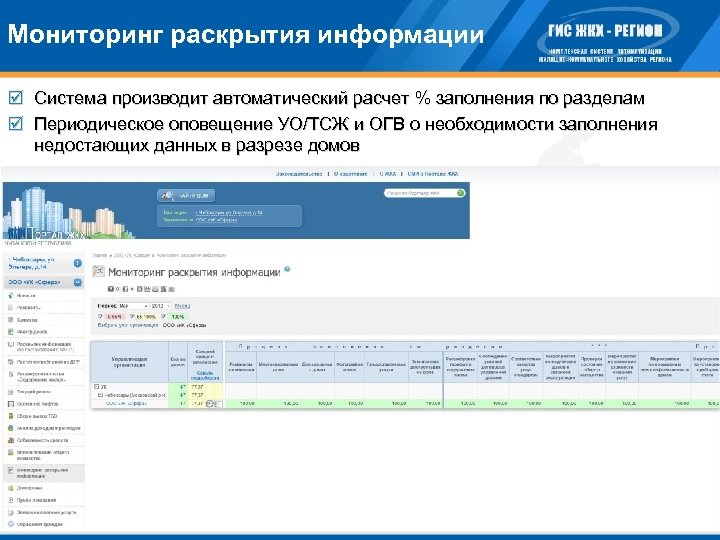Click the Анализ доходов и расходов icon

[11, 428]
